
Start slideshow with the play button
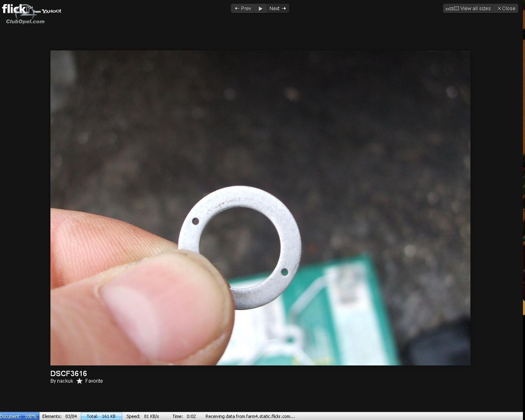pyautogui.click(x=260, y=9)
